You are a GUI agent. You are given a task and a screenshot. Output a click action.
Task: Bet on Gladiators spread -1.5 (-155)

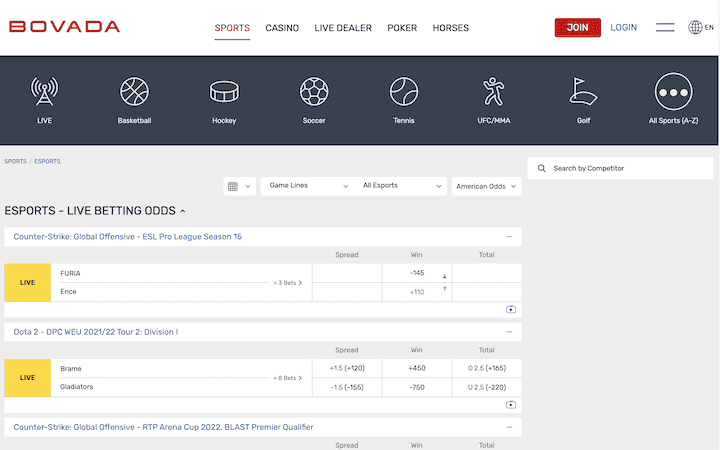point(347,387)
